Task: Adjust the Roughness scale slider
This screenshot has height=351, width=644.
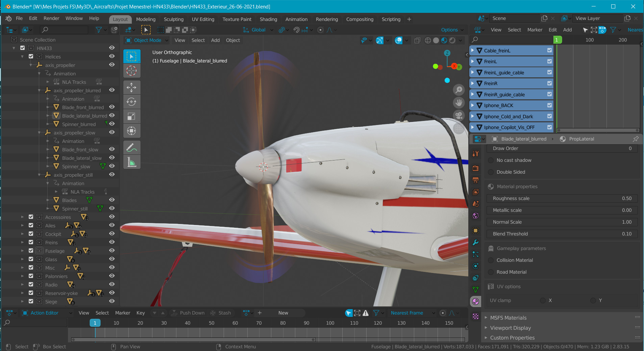Action: click(x=562, y=198)
